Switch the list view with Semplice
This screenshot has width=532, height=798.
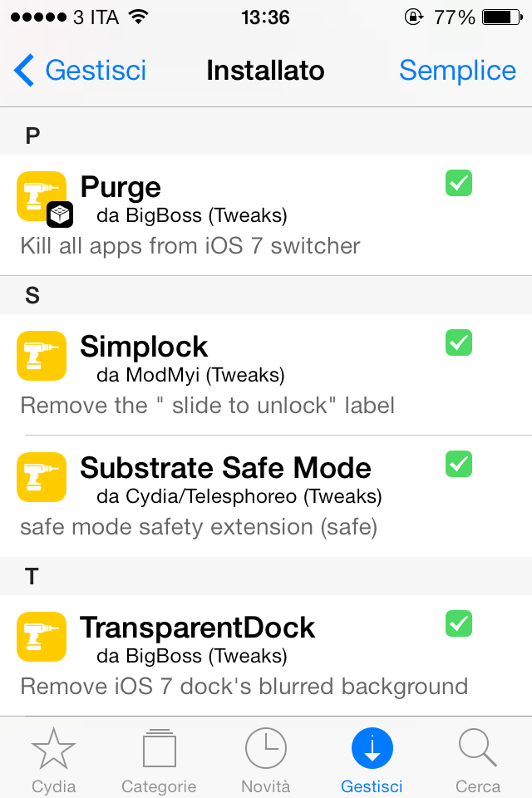[x=457, y=70]
